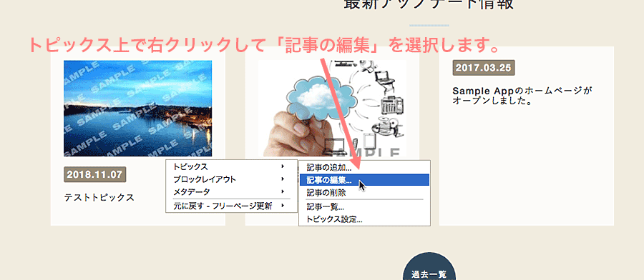The height and width of the screenshot is (280, 644).
Task: Expand the メタデータ submenu arrow
Action: [x=283, y=191]
